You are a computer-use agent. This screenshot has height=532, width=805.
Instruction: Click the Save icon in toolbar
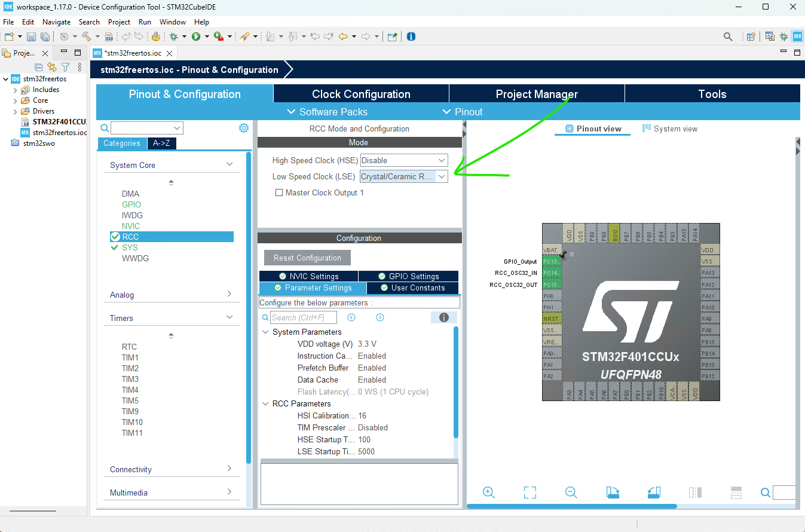coord(31,36)
